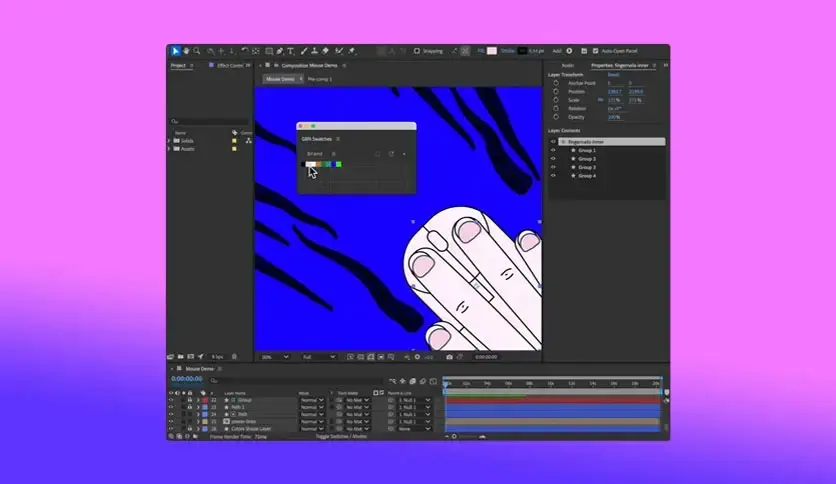The height and width of the screenshot is (484, 836).
Task: Hide Group 2 with its eye icon
Action: 553,159
